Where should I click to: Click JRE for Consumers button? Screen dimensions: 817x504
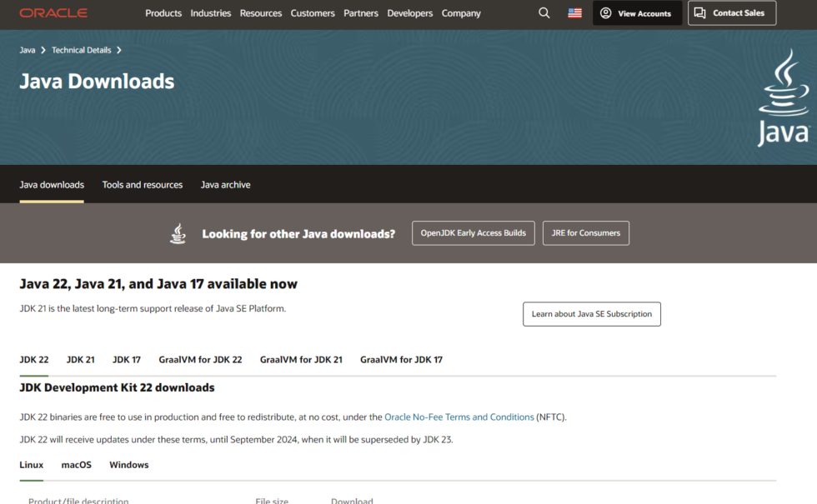(x=585, y=233)
